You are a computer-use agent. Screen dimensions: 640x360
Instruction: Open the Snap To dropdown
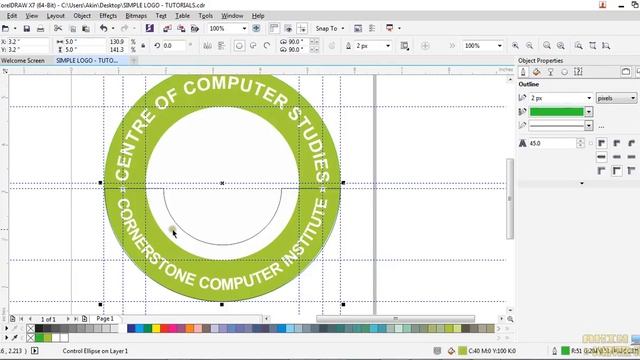[x=330, y=29]
